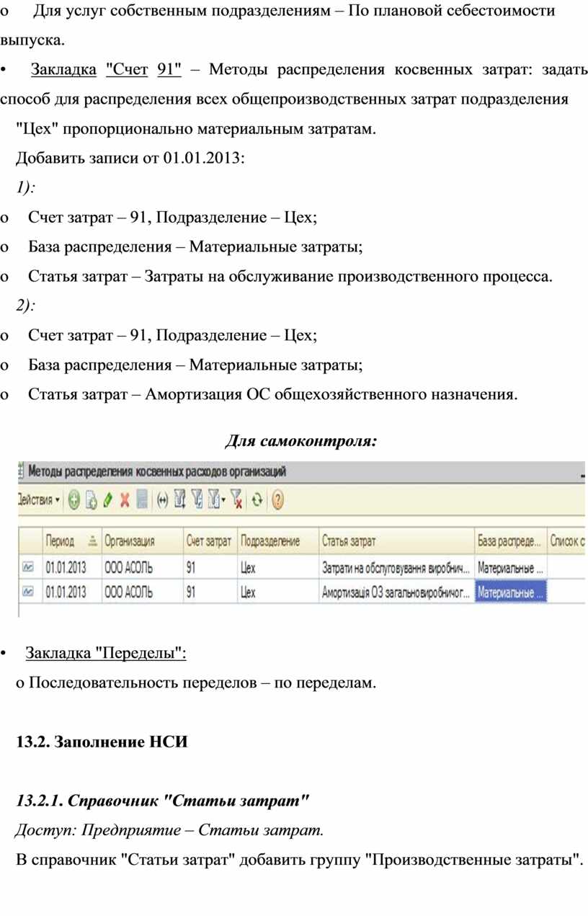Click window title Методы распределения косвенных расходов
The width and height of the screenshot is (588, 916).
coord(157,471)
